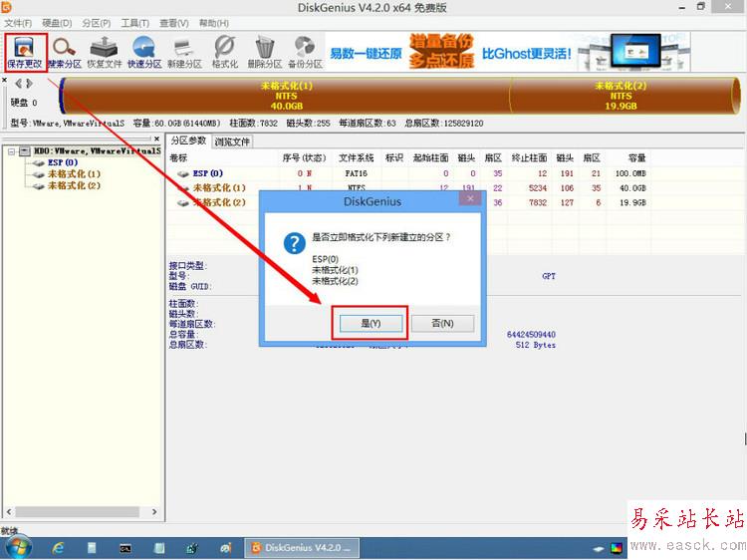Click the 19.9GB NTFS partition bar
This screenshot has width=747, height=560.
(621, 96)
